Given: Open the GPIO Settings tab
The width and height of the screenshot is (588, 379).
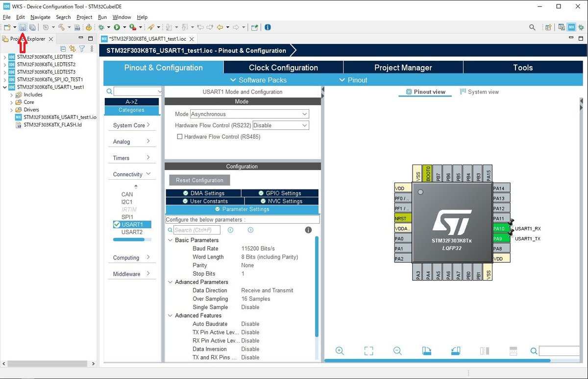Looking at the screenshot, I should (280, 193).
